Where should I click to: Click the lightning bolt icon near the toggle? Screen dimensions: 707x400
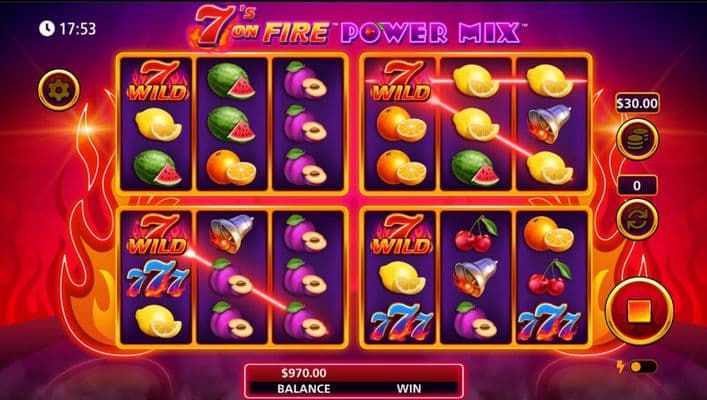[x=620, y=367]
